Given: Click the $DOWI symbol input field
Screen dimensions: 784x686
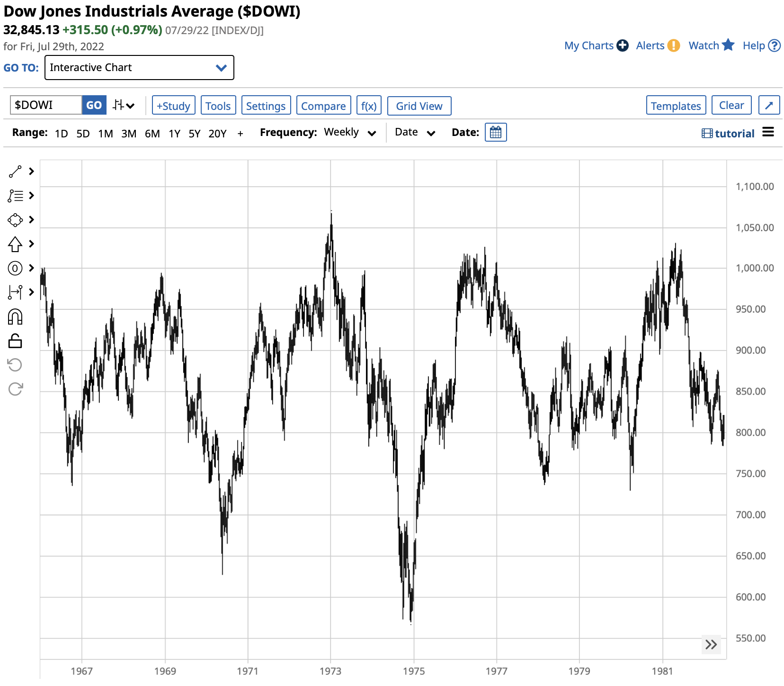Looking at the screenshot, I should point(46,105).
